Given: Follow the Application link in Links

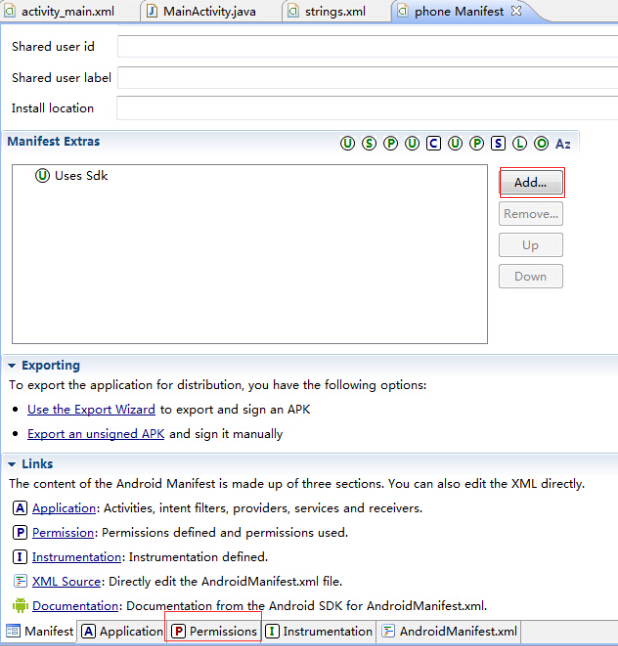Looking at the screenshot, I should click(x=64, y=508).
